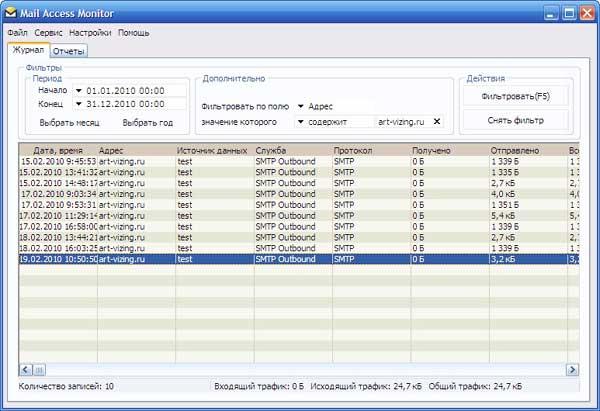600x411 pixels.
Task: Click the Выбрать месяц link
Action: 69,123
